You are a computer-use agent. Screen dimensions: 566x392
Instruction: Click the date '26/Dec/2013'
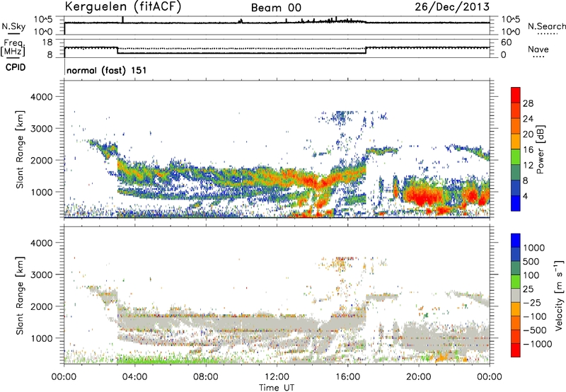point(452,6)
